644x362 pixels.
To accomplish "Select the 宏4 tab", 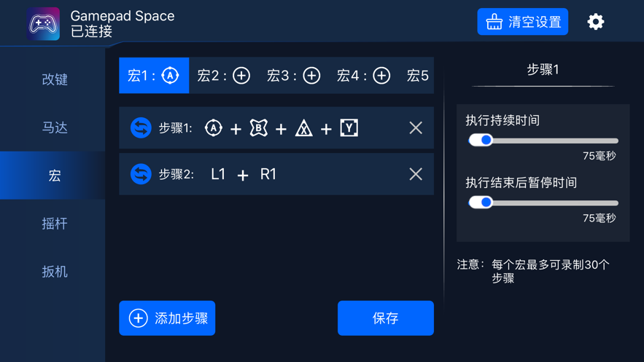I will coord(364,76).
